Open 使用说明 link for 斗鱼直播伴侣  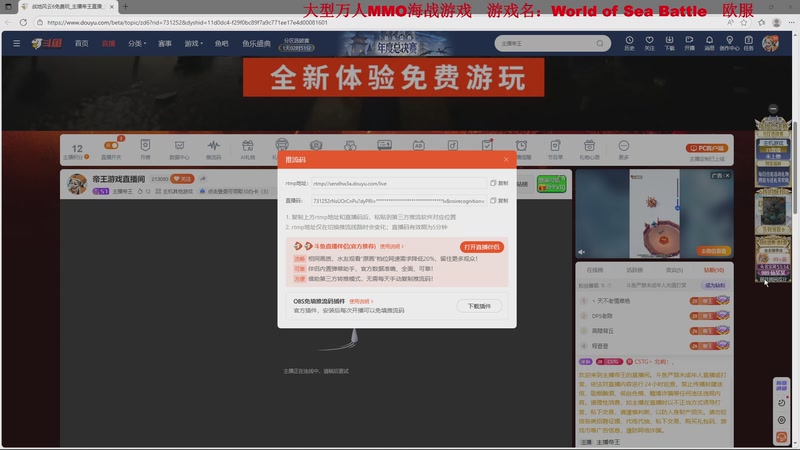pos(391,246)
